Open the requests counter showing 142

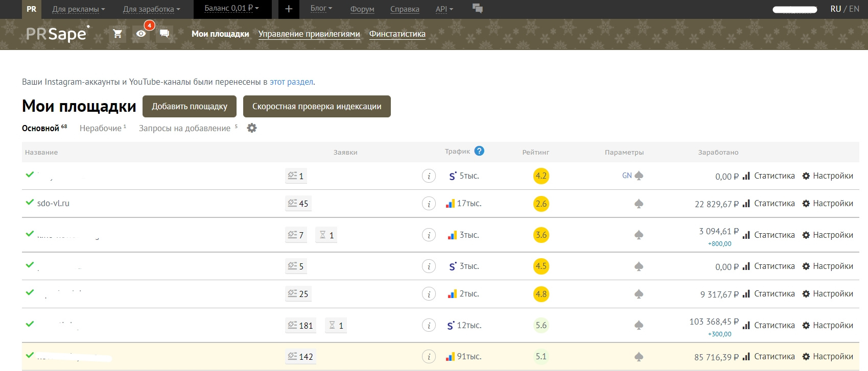[x=300, y=357]
